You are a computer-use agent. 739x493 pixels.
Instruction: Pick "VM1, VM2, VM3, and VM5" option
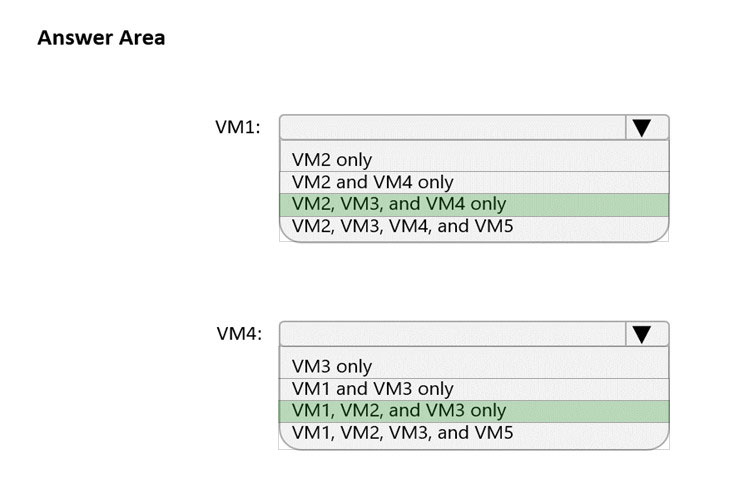tap(403, 432)
